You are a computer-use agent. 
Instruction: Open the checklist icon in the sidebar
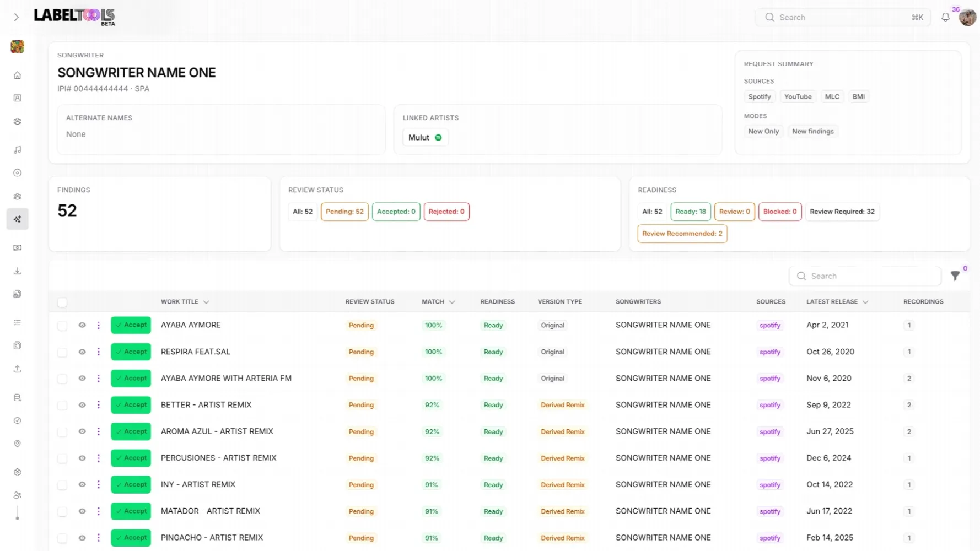(x=18, y=322)
